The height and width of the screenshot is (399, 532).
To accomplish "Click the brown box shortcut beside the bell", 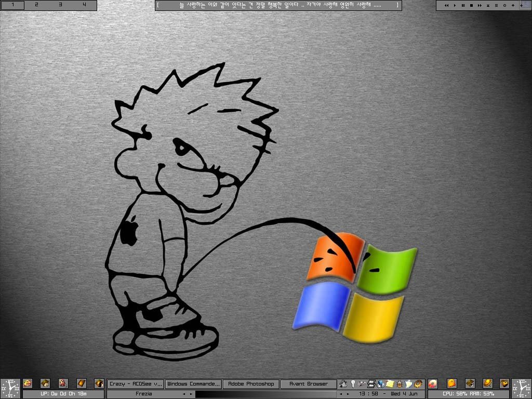I will pyautogui.click(x=470, y=383).
